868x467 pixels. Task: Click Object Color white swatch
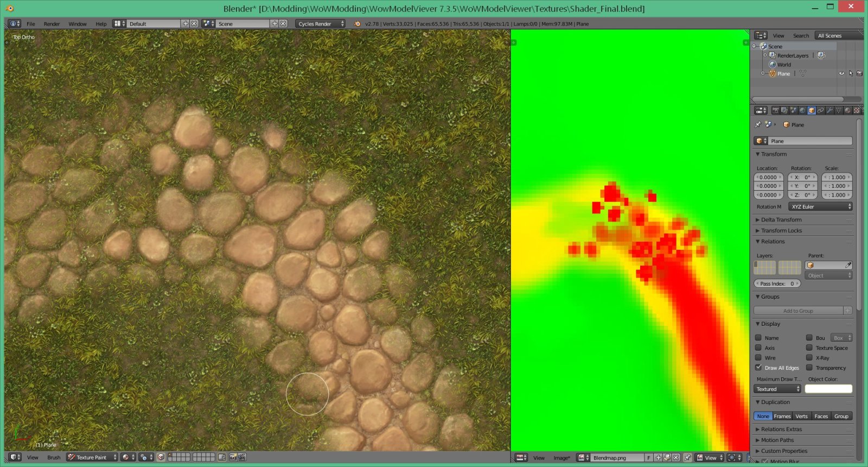pos(828,389)
